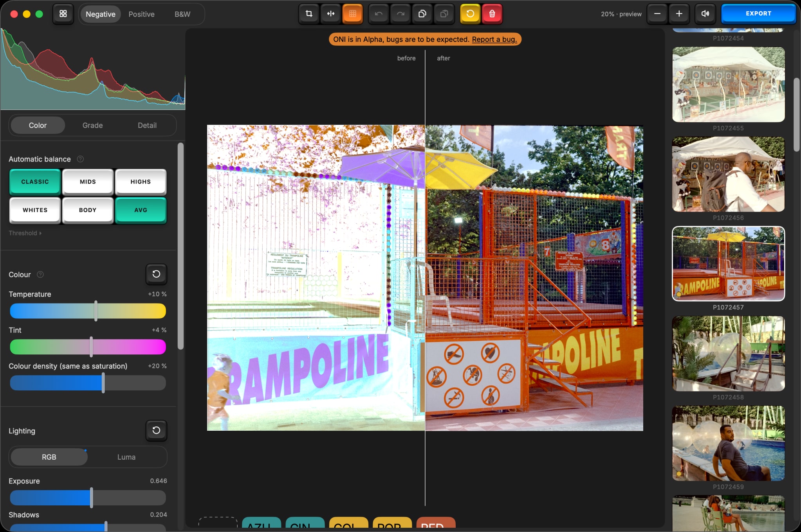Image resolution: width=801 pixels, height=532 pixels.
Task: Switch to Negative mode
Action: point(101,14)
